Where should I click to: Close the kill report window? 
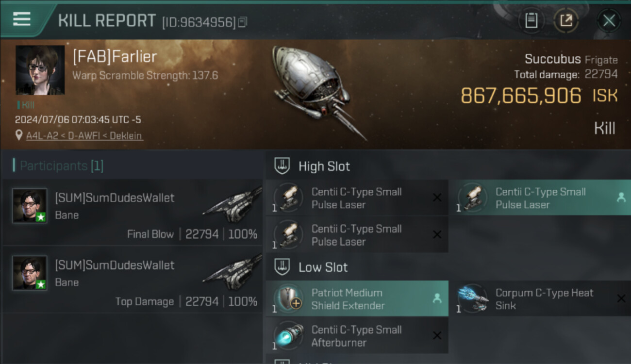pyautogui.click(x=609, y=20)
